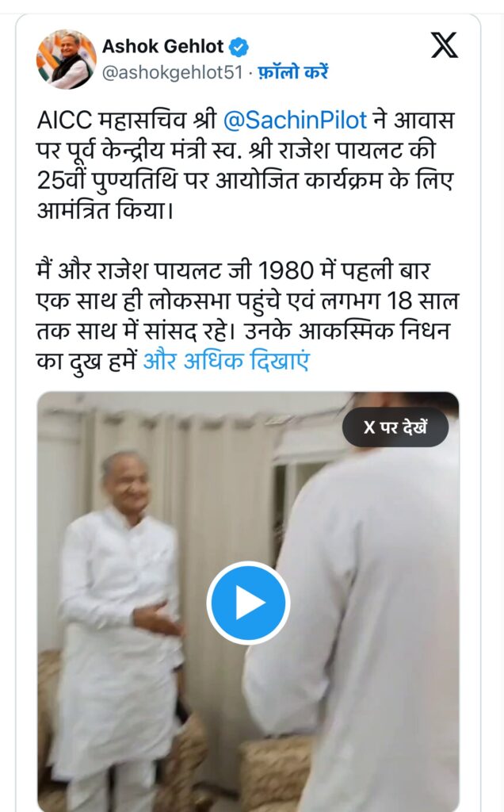This screenshot has width=504, height=812.
Task: Click the '1980 में पहली बार' text
Action: [x=344, y=270]
